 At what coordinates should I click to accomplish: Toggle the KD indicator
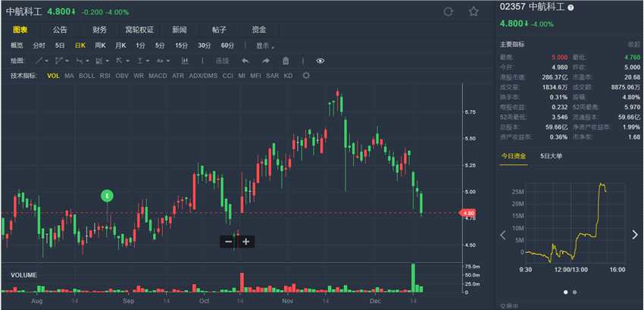[x=289, y=76]
